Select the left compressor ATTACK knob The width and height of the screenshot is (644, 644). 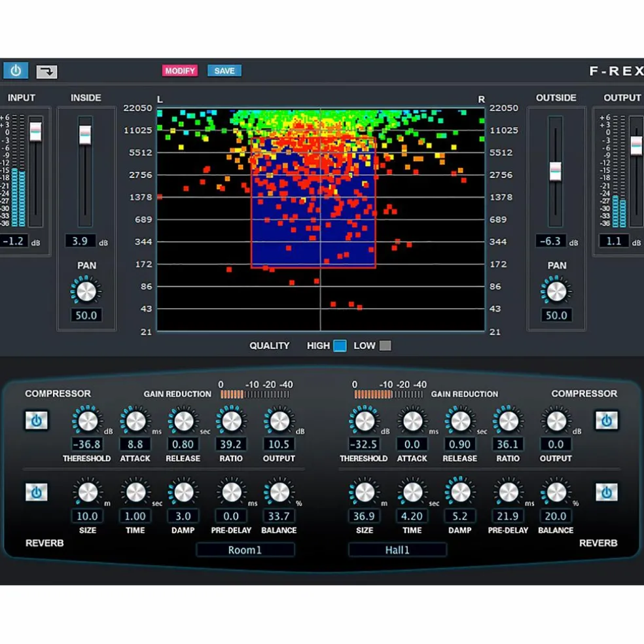(135, 421)
